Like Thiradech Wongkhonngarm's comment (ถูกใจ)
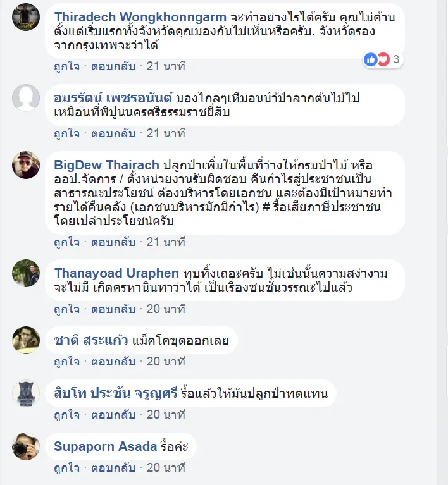 coord(66,66)
